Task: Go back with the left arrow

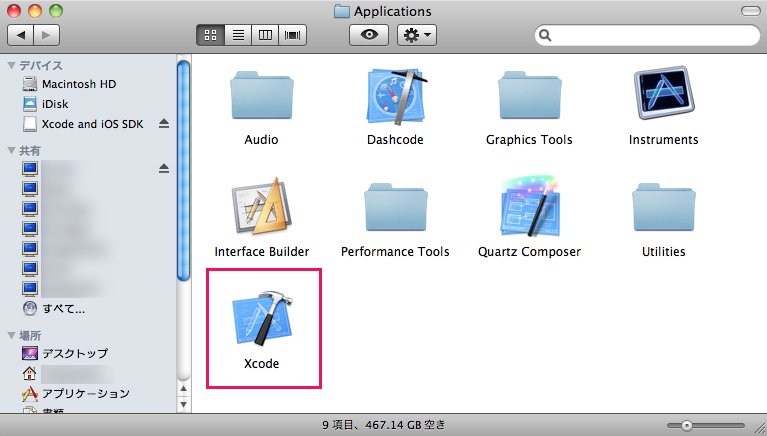Action: coord(21,35)
